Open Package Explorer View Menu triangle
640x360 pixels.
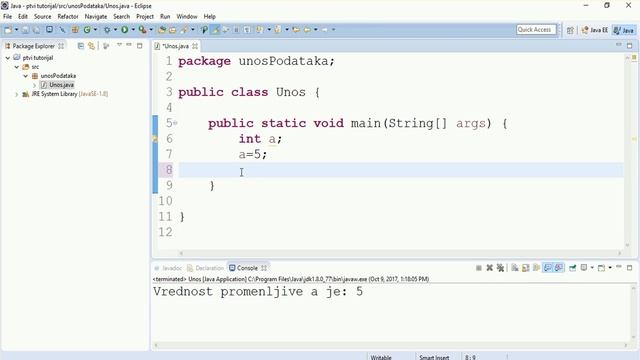[119, 44]
